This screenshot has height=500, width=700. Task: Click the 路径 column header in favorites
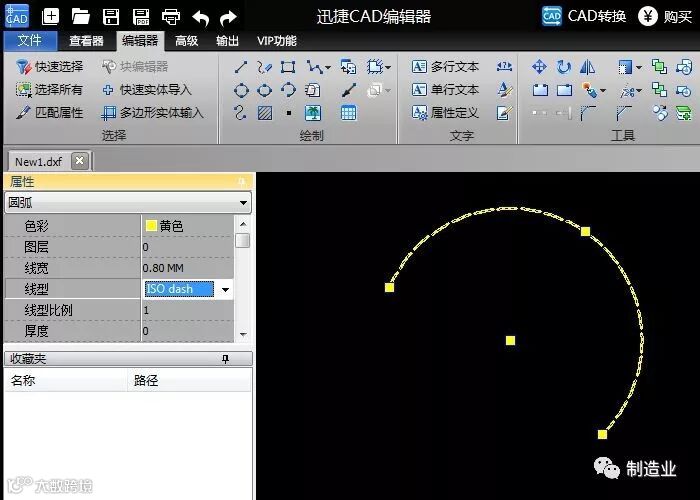(x=189, y=381)
